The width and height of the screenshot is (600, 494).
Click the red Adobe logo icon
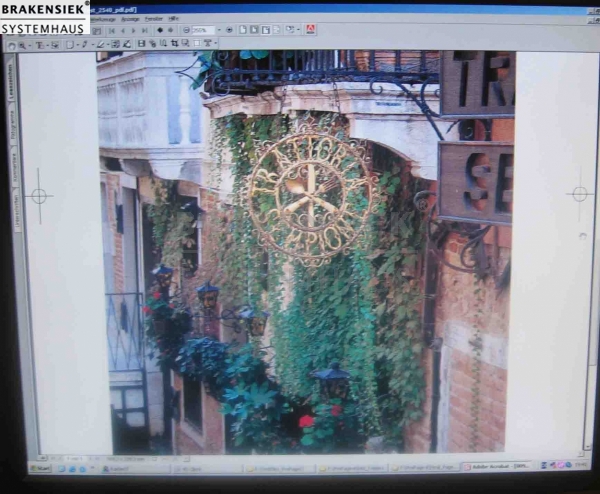(311, 30)
